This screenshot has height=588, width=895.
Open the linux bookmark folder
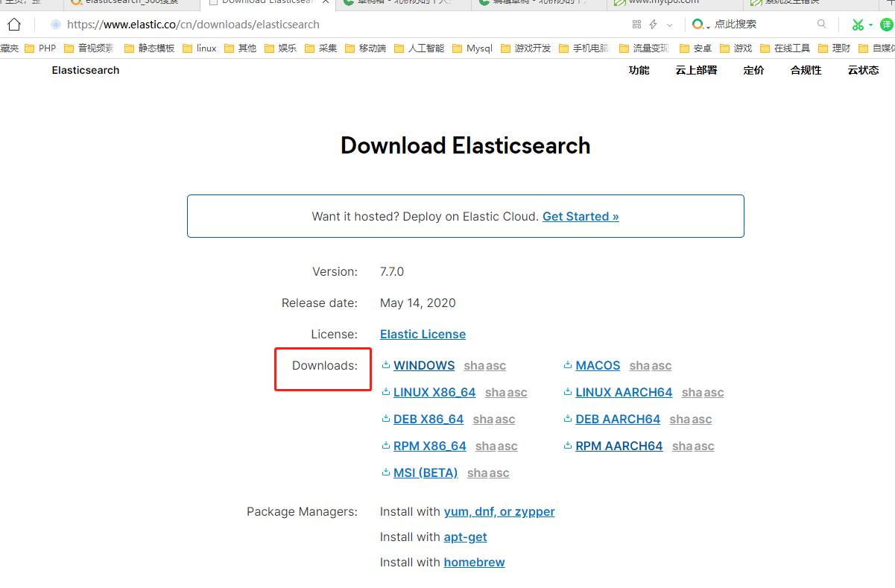tap(199, 48)
